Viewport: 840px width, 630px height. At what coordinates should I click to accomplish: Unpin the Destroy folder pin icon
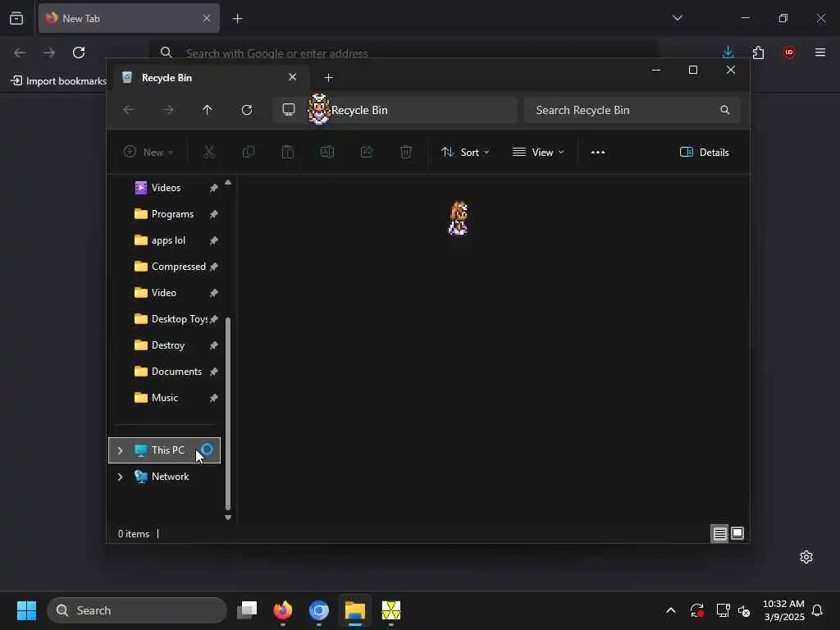[x=214, y=345]
